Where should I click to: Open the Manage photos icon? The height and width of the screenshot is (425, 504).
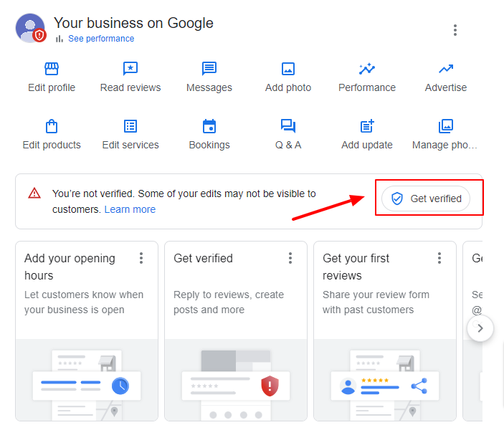(446, 126)
